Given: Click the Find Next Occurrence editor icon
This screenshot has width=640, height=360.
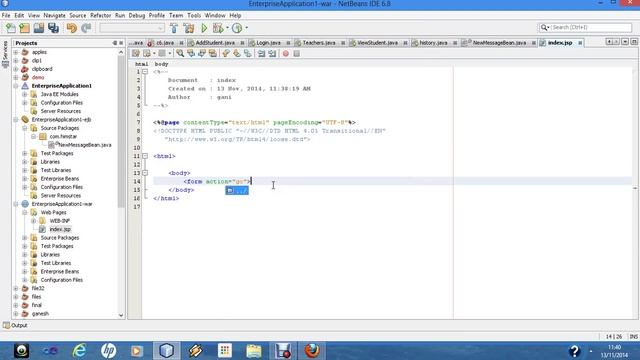Looking at the screenshot, I should (x=202, y=53).
